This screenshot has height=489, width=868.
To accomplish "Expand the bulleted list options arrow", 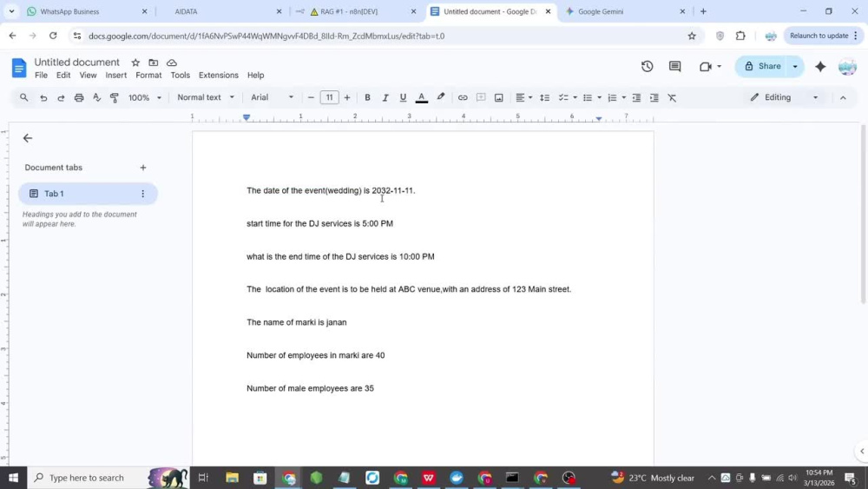I will pyautogui.click(x=600, y=97).
